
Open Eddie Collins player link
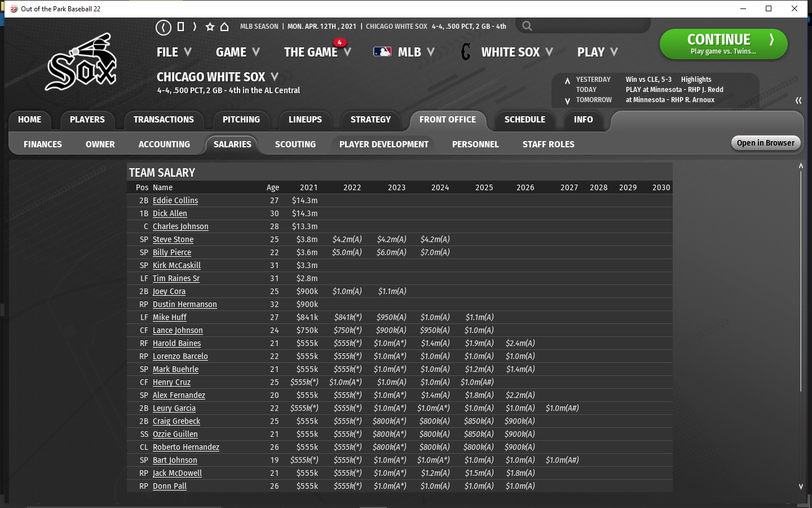pos(175,200)
